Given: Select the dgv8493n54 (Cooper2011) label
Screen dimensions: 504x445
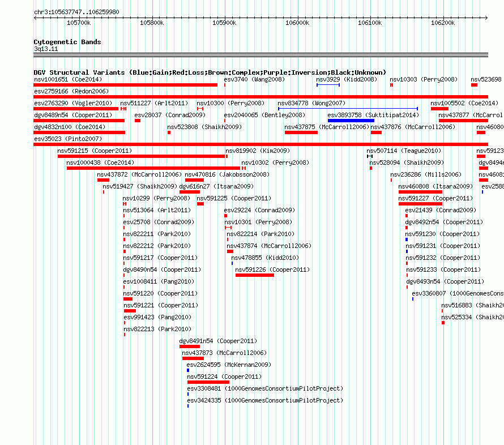Looking at the screenshot, I should 445,281.
